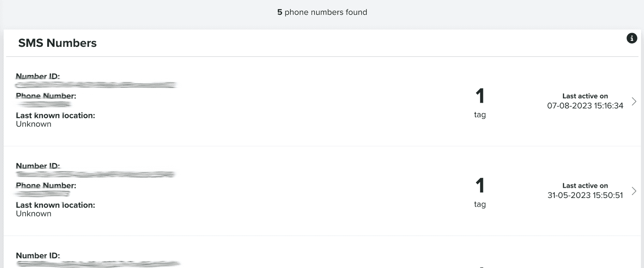644x268 pixels.
Task: Click 'Unknown' location in the second entry
Action: (33, 214)
